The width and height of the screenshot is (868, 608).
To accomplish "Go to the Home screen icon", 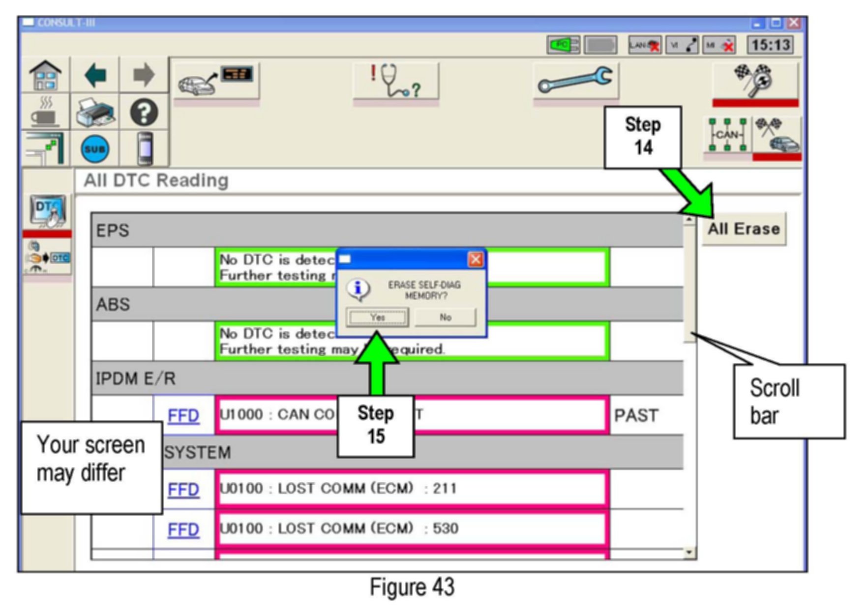I will tap(46, 75).
